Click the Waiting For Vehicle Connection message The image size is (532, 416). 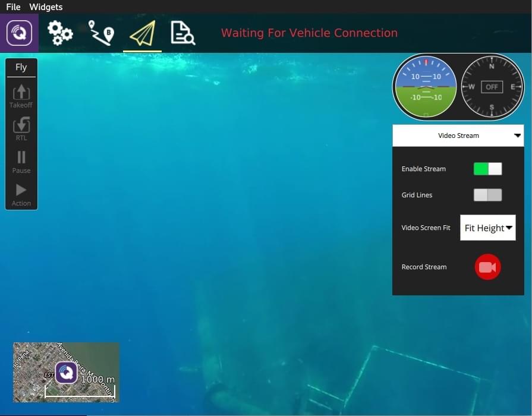[x=309, y=33]
